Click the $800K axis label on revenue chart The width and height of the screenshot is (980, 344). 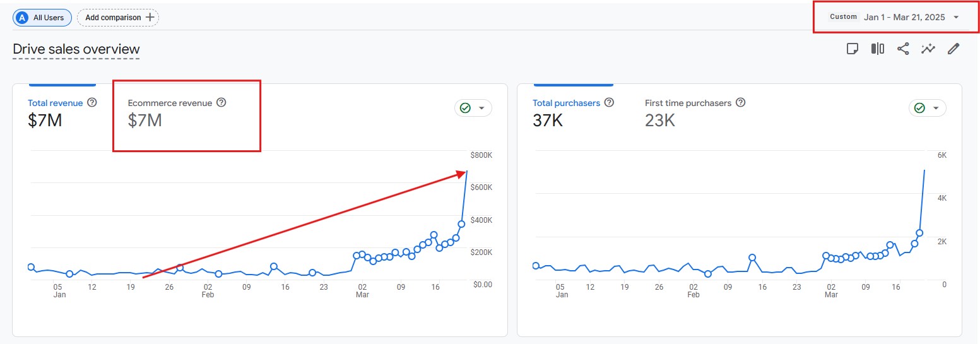[481, 155]
